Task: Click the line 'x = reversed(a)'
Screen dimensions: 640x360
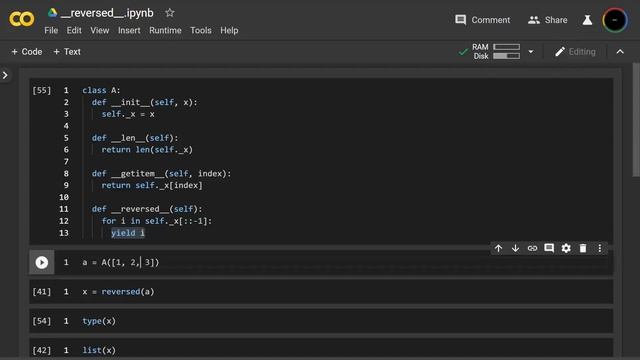Action: click(x=118, y=292)
